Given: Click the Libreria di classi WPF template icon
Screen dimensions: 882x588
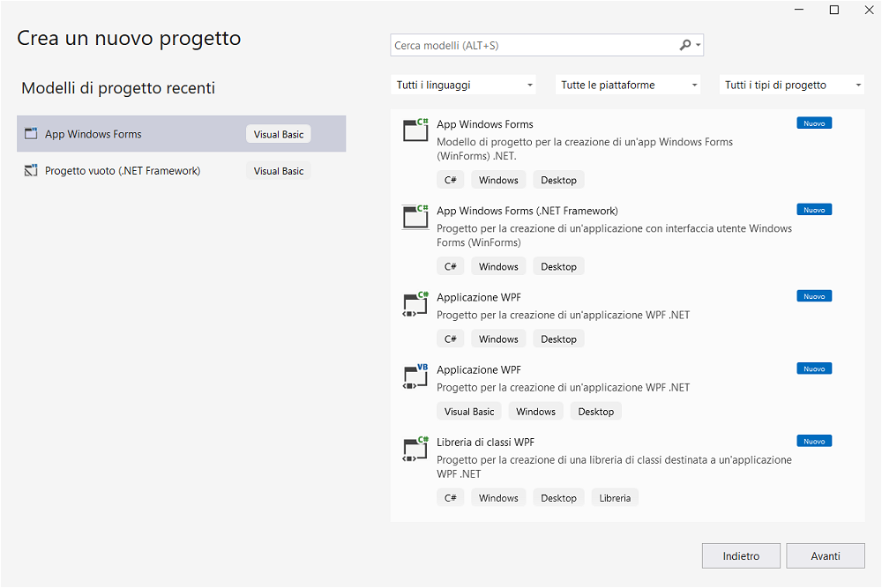Looking at the screenshot, I should click(416, 449).
